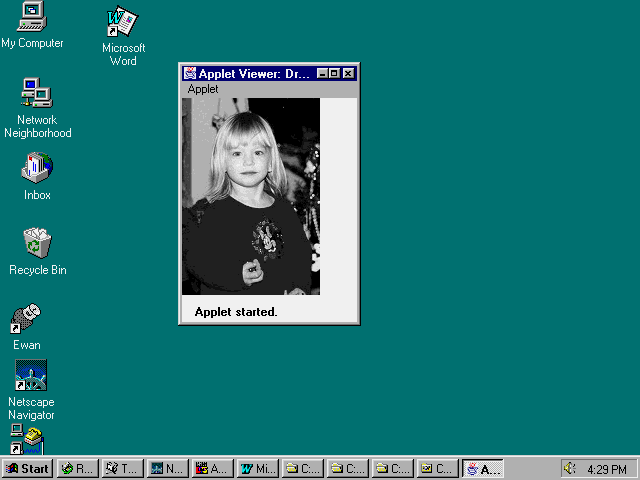Click the active Applet Viewer taskbar button
Image resolution: width=640 pixels, height=480 pixels.
pyautogui.click(x=483, y=469)
